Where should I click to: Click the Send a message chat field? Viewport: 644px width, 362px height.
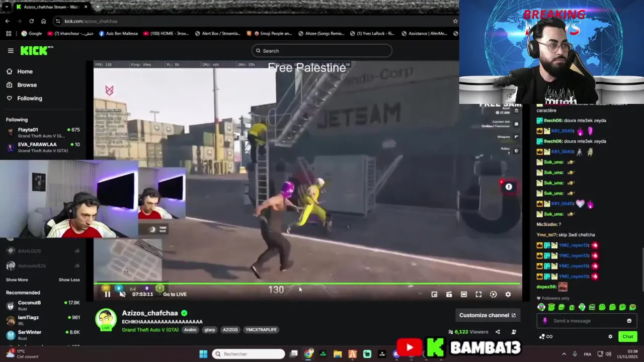point(586,321)
